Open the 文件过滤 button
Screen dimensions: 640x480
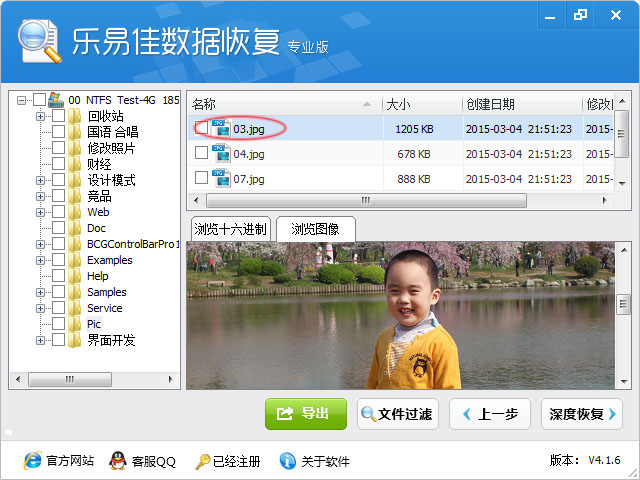point(398,414)
